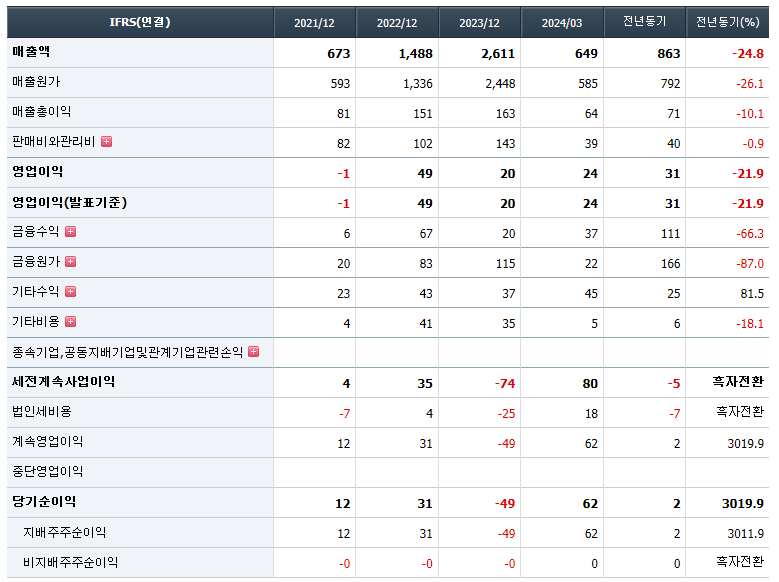Select the 중단영업이익 row label

point(48,471)
